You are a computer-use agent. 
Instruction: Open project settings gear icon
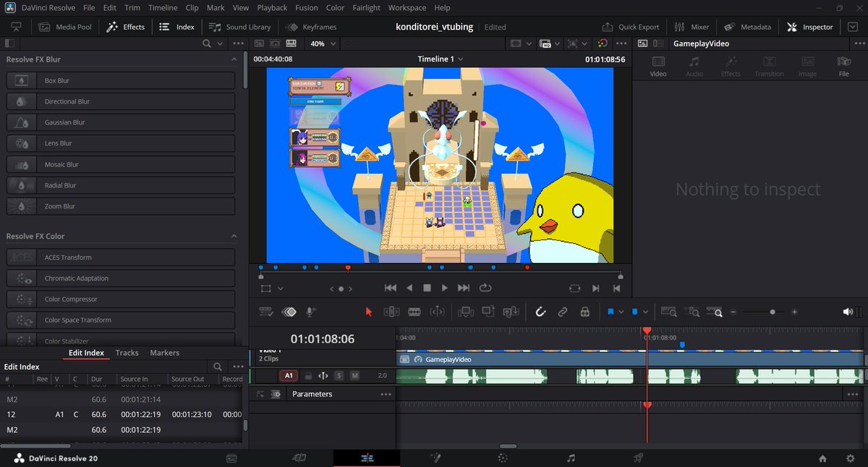pyautogui.click(x=851, y=458)
